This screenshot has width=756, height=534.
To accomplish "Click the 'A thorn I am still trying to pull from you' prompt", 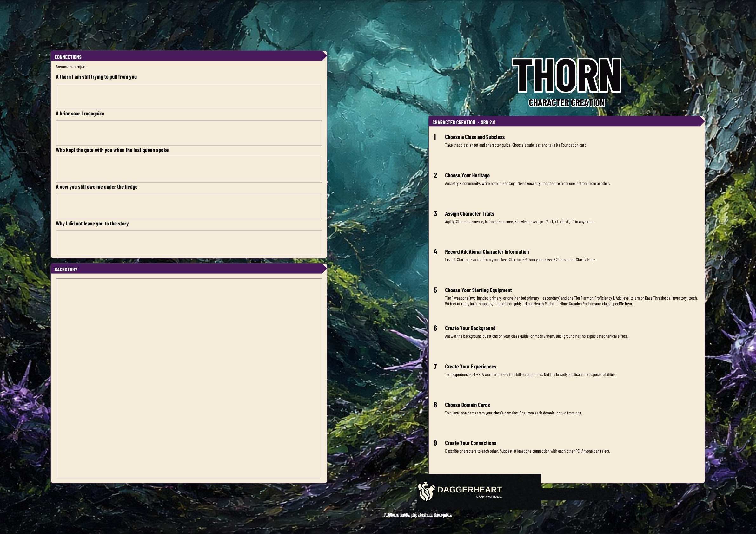I will [x=96, y=77].
